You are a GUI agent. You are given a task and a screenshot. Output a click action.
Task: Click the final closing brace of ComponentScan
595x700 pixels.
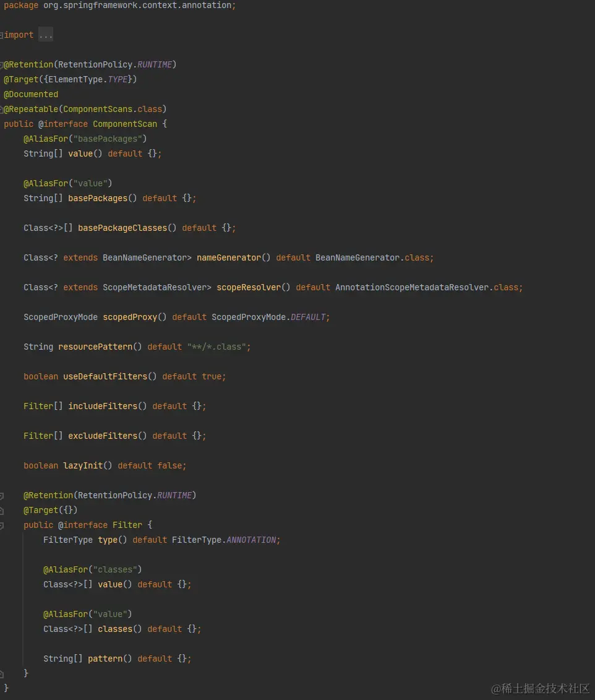pyautogui.click(x=6, y=688)
